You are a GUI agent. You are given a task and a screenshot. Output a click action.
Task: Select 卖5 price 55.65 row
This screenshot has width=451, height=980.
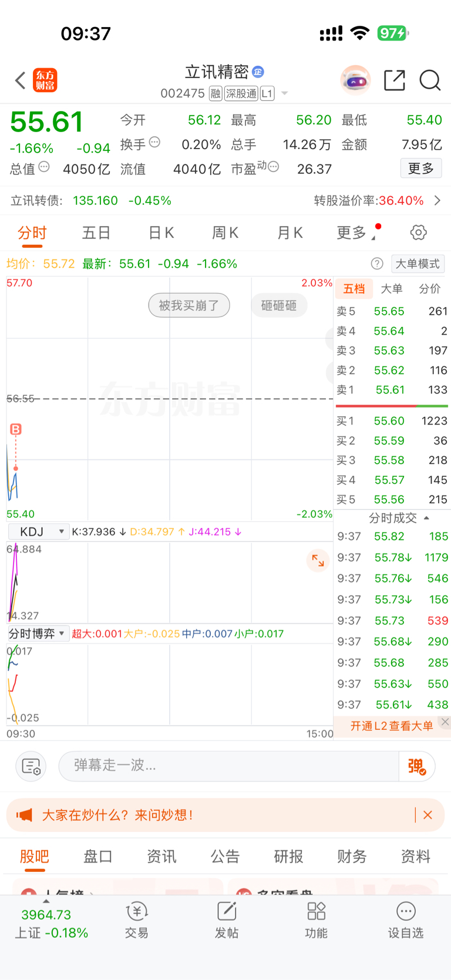(392, 311)
